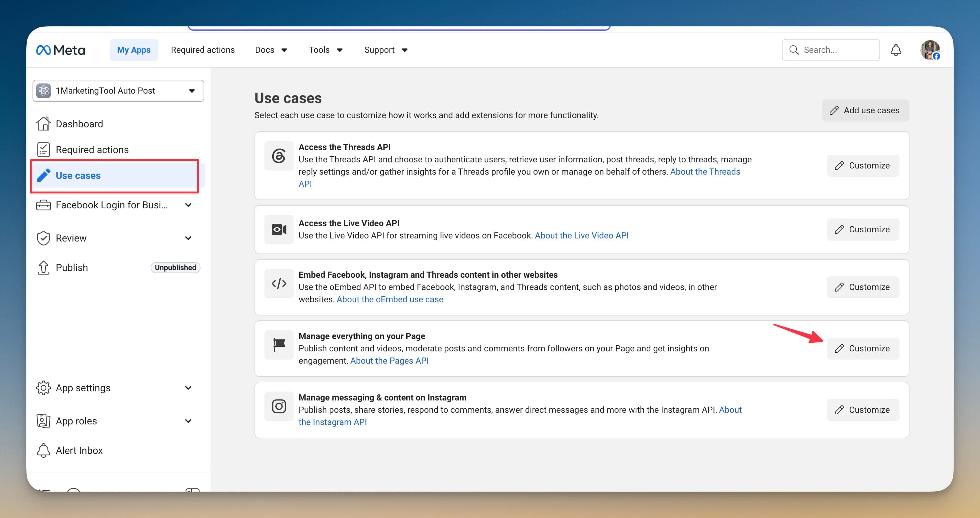Viewport: 980px width, 518px height.
Task: Customize the Live Video API use case
Action: [x=863, y=230]
